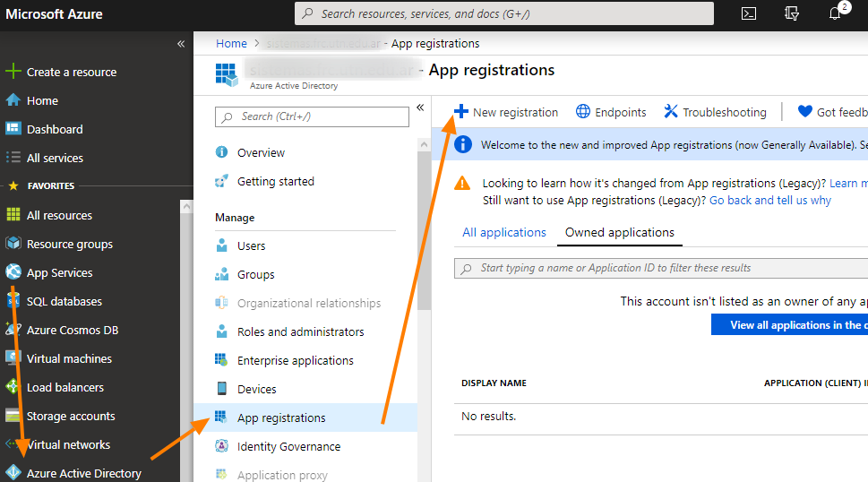Viewport: 868px width, 482px height.
Task: Click the Home house icon in sidebar
Action: (13, 100)
